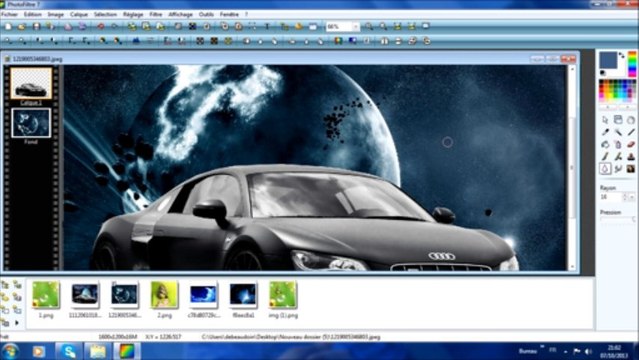Click the Rayon value field
The height and width of the screenshot is (360, 639).
(x=610, y=197)
